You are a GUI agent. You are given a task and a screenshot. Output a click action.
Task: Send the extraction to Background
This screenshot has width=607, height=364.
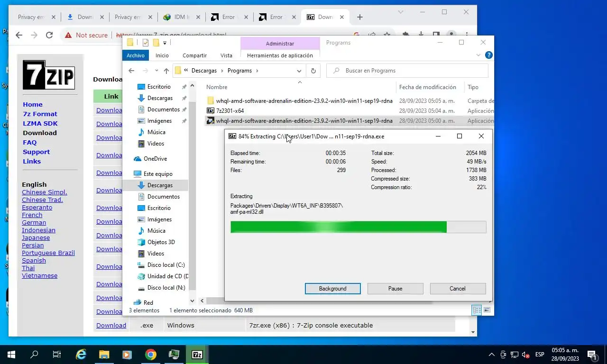pos(332,288)
